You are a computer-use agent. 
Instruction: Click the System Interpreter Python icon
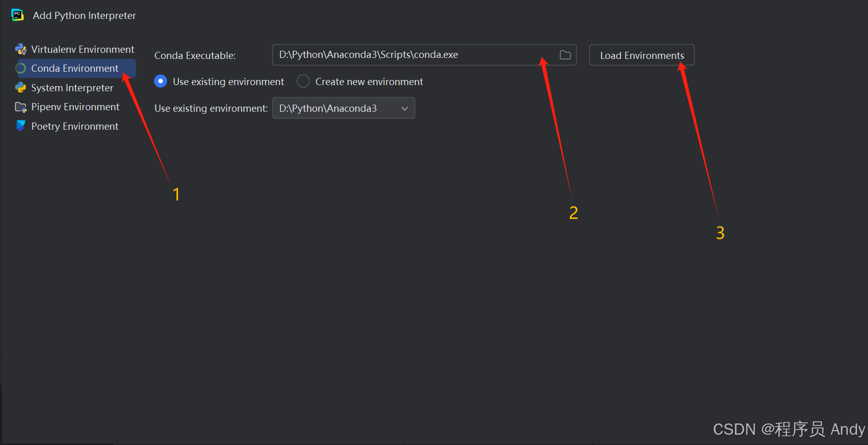[x=21, y=88]
